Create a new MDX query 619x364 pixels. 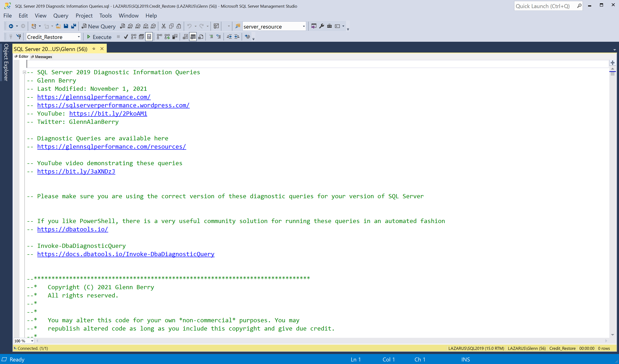click(x=130, y=26)
